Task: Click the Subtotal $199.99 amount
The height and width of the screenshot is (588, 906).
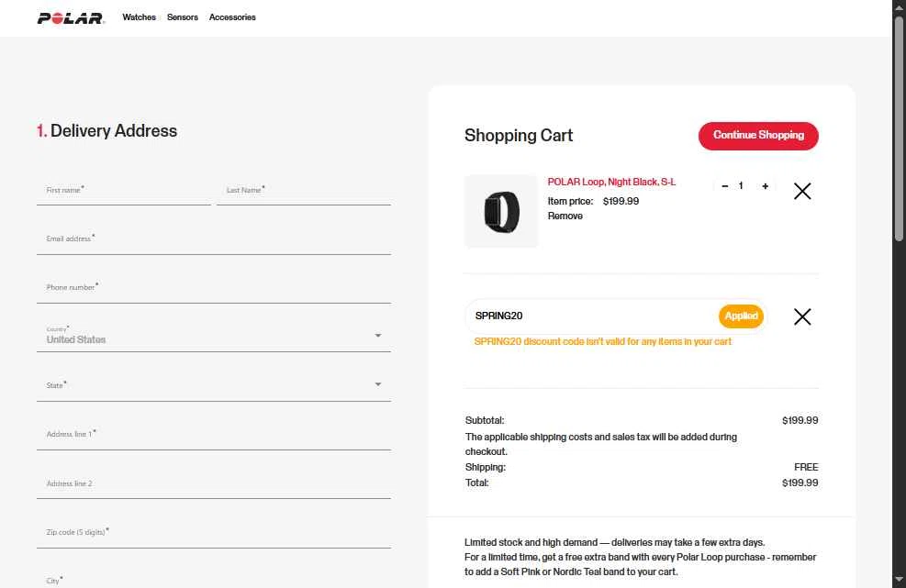Action: click(800, 420)
